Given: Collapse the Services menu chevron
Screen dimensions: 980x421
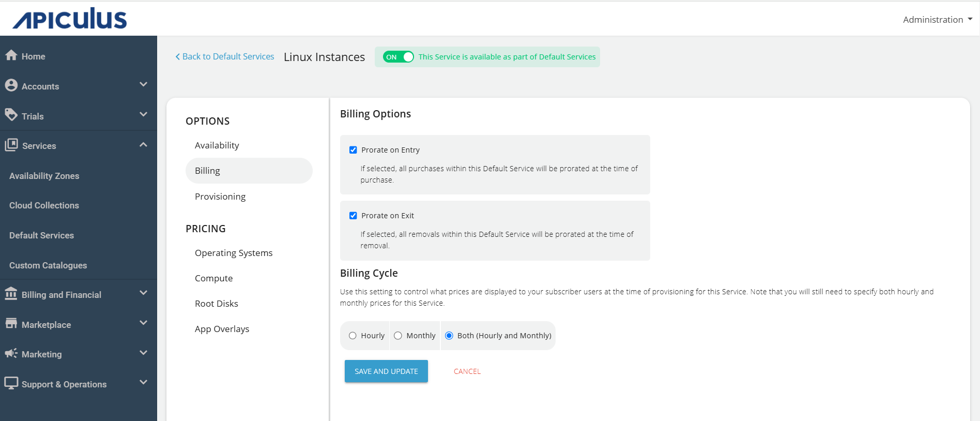Looking at the screenshot, I should 143,145.
